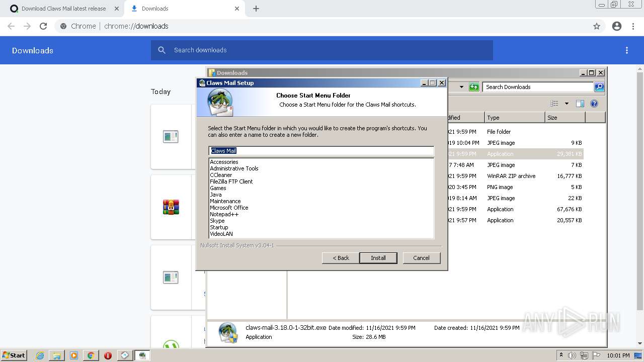The height and width of the screenshot is (362, 644).
Task: Click refresh icon in Downloads Explorer window
Action: tap(474, 87)
